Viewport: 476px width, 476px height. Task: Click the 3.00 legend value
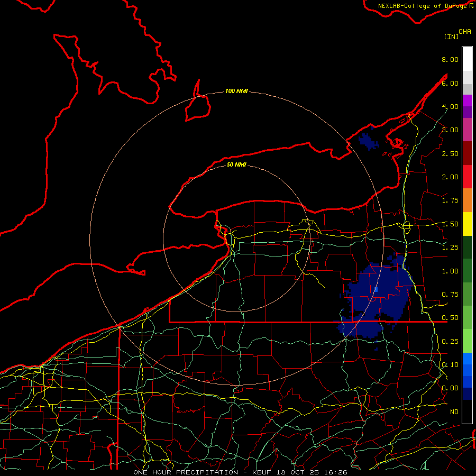[450, 130]
